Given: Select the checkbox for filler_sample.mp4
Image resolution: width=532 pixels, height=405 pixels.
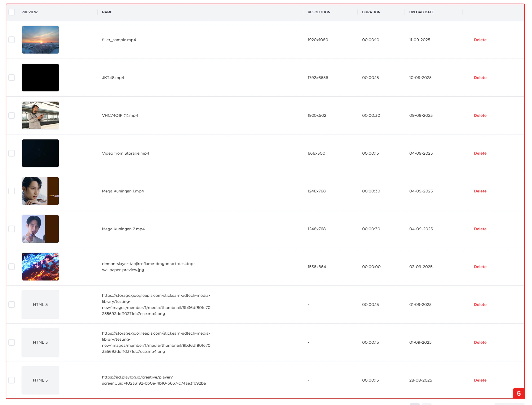Looking at the screenshot, I should [12, 40].
